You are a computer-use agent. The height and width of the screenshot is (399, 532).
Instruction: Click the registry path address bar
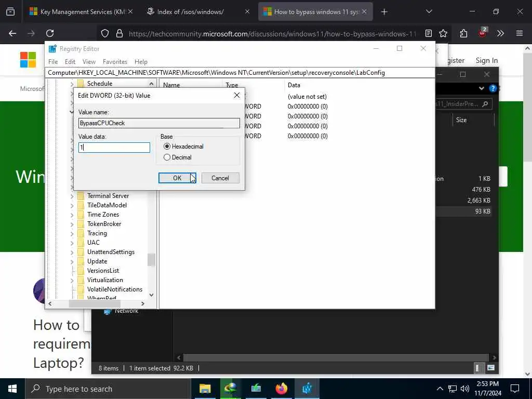tap(240, 73)
